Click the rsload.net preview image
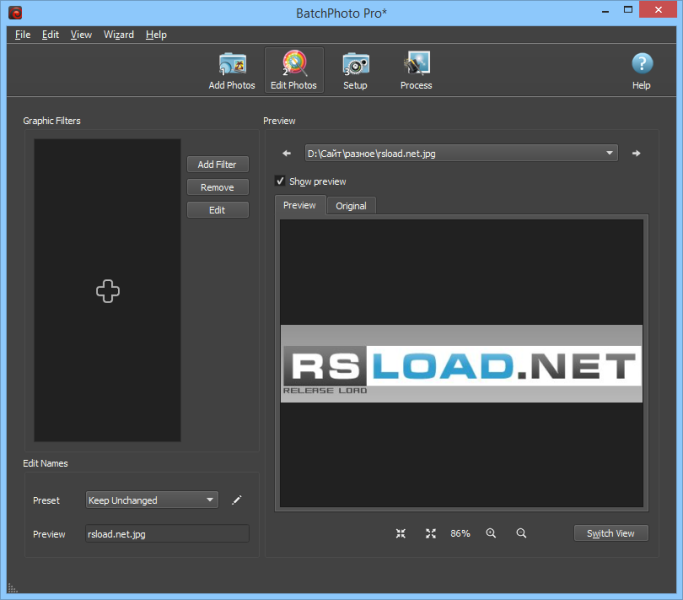683x600 pixels. click(461, 363)
